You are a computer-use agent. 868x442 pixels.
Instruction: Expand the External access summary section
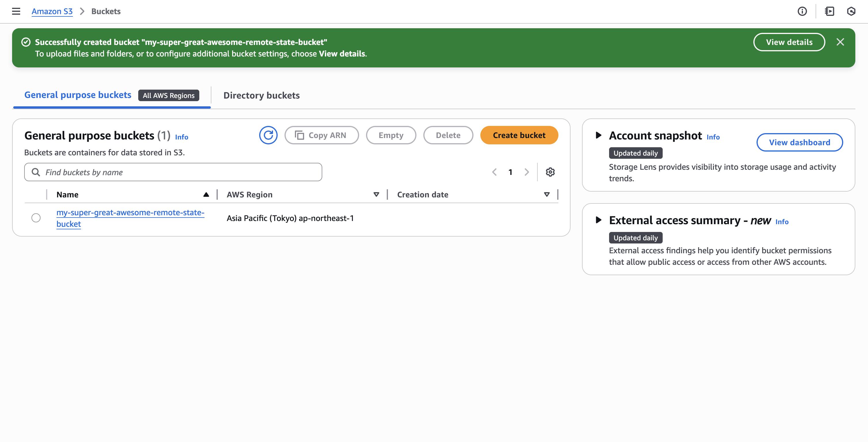pos(598,220)
